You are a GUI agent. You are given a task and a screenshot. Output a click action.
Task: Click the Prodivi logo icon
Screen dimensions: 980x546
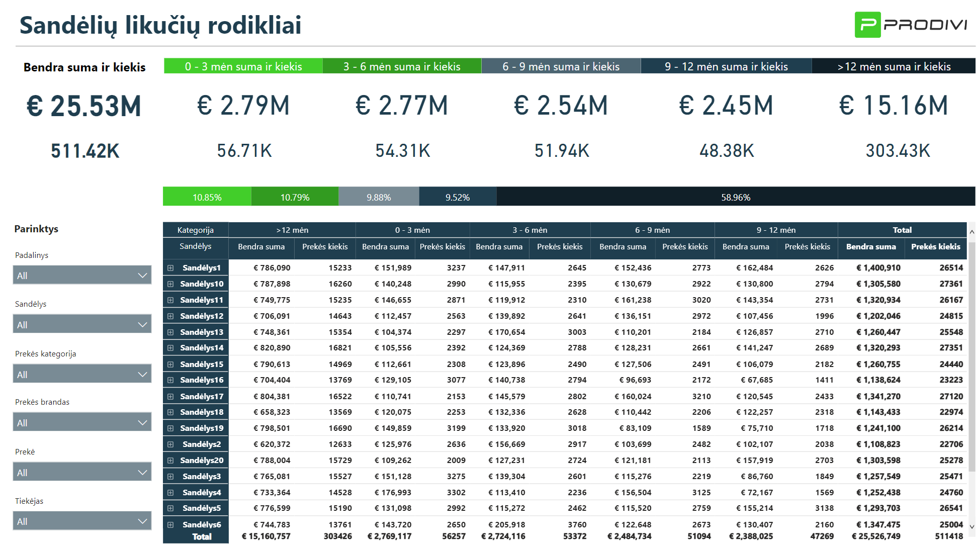click(x=867, y=25)
